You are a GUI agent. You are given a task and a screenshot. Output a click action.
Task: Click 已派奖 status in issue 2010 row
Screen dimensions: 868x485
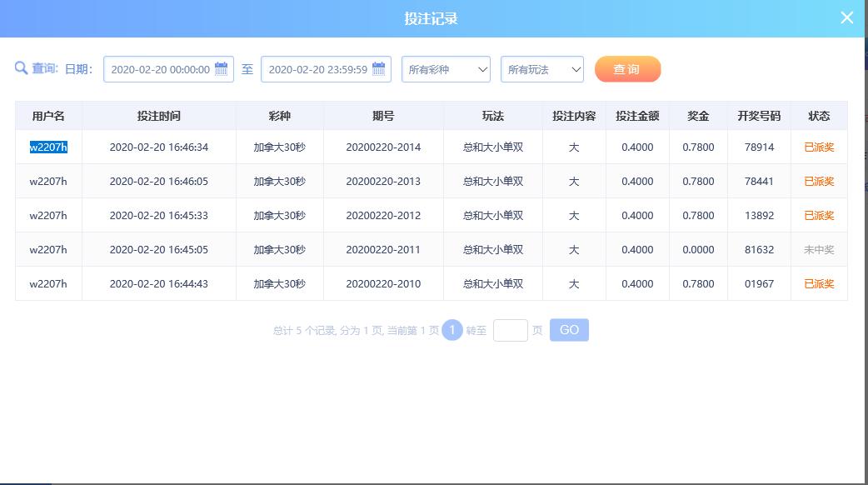point(819,284)
